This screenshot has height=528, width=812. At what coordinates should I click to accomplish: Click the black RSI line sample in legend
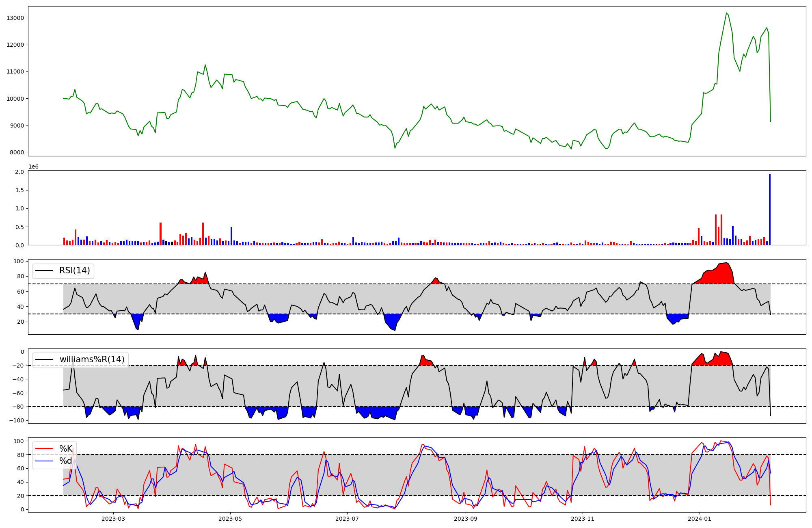(45, 270)
